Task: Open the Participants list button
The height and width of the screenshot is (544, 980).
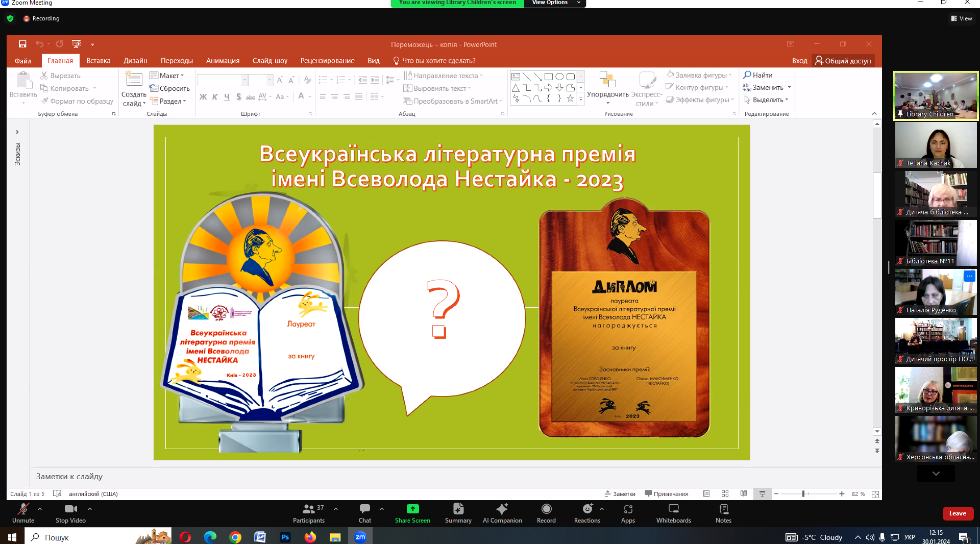Action: tap(309, 509)
